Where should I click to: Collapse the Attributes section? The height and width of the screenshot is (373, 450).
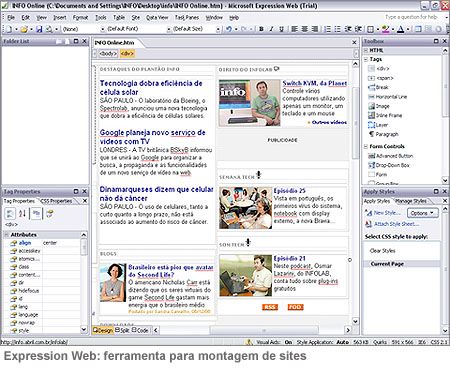click(x=6, y=235)
